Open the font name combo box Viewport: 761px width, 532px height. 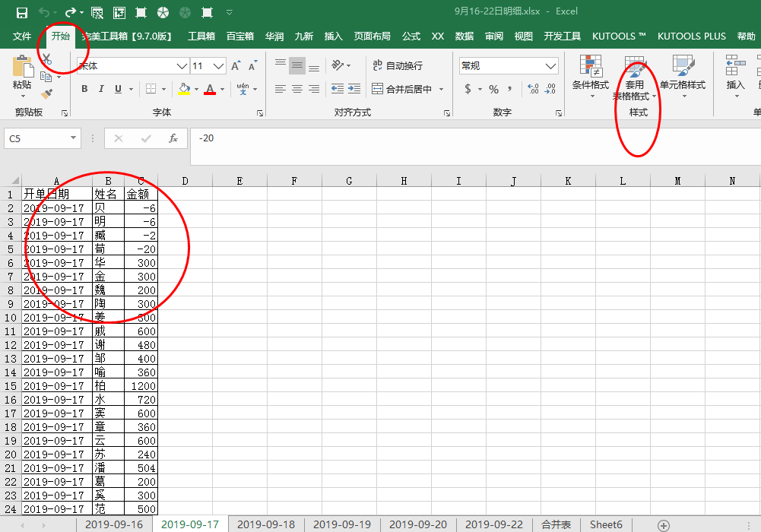coord(133,66)
